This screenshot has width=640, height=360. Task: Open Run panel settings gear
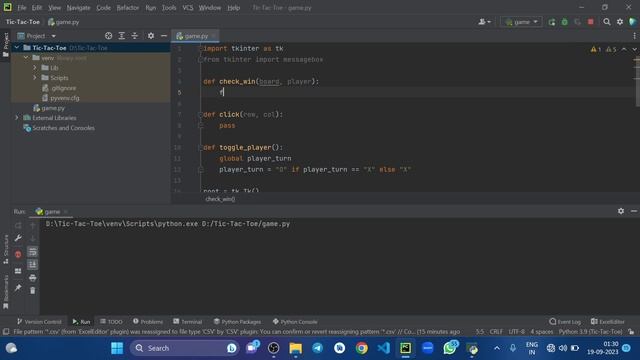point(621,211)
